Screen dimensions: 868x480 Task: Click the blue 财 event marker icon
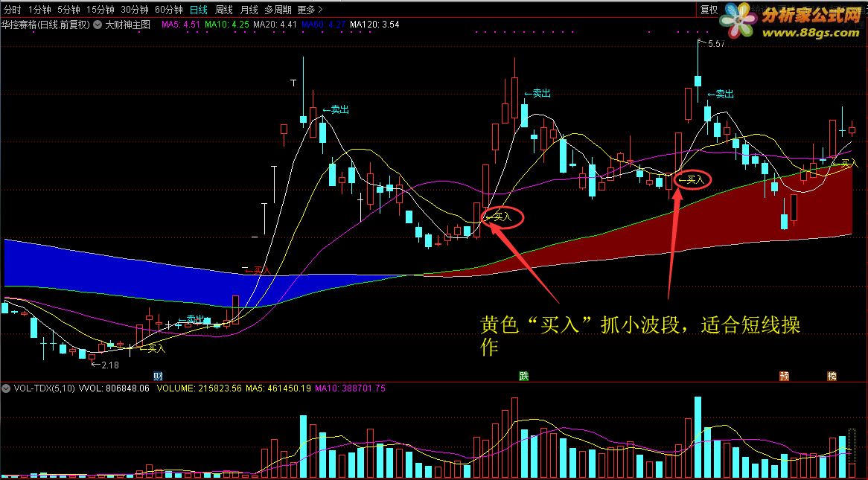tap(159, 377)
